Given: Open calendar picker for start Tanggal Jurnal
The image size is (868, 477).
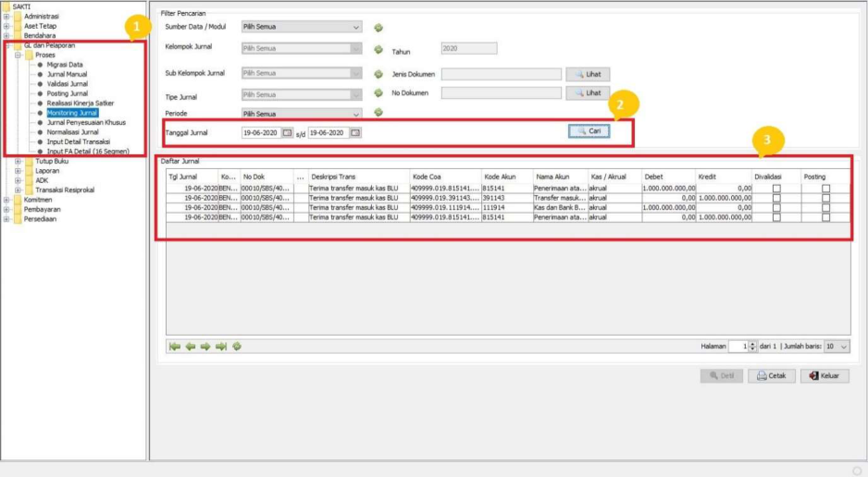Looking at the screenshot, I should pyautogui.click(x=287, y=133).
